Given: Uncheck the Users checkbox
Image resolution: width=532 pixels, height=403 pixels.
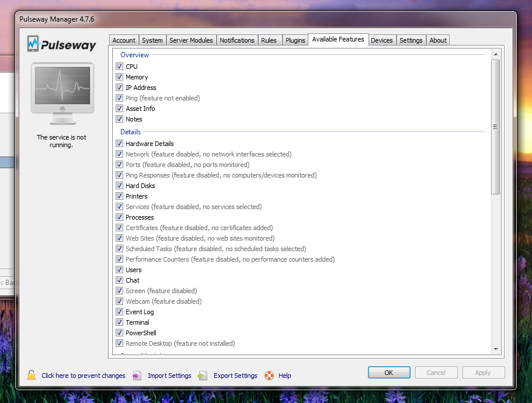Looking at the screenshot, I should click(x=119, y=270).
